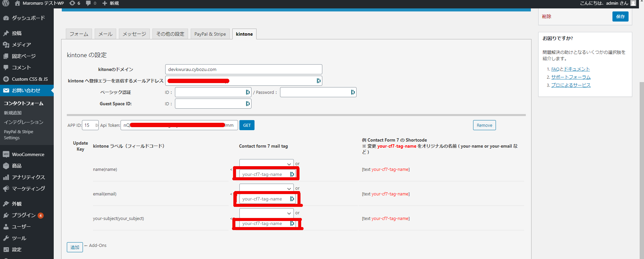
Task: Open the お問い合わせ envelope menu
Action: click(x=27, y=90)
